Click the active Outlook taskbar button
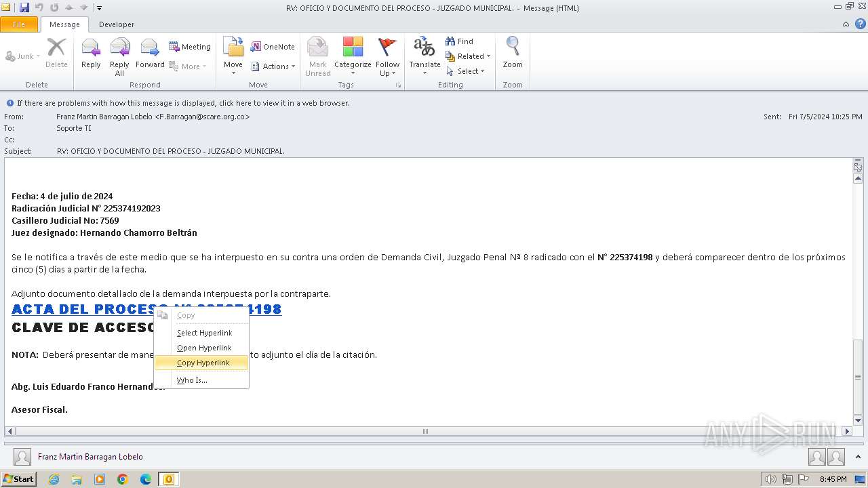Viewport: 868px width, 488px height. (x=169, y=479)
